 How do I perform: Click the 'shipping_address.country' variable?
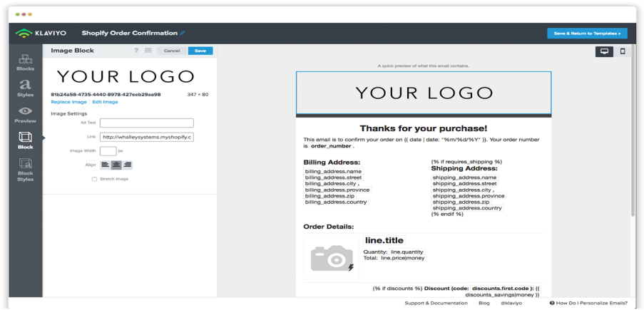click(x=467, y=208)
